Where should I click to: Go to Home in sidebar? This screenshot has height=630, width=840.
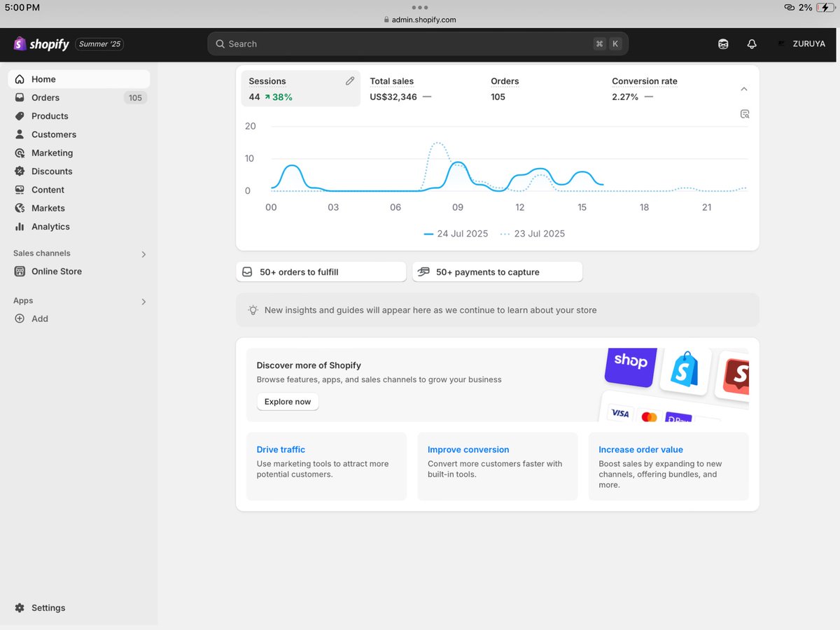[78, 79]
